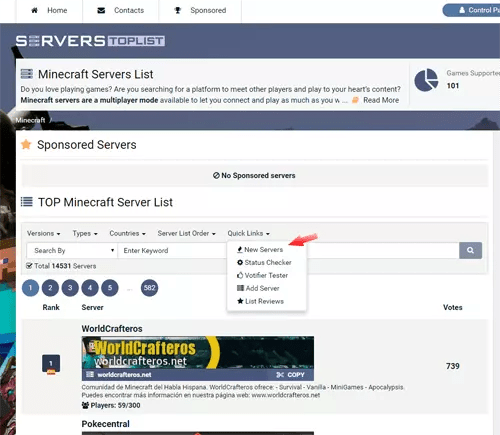The image size is (500, 435).
Task: Select page 1 pagination button
Action: pos(30,288)
